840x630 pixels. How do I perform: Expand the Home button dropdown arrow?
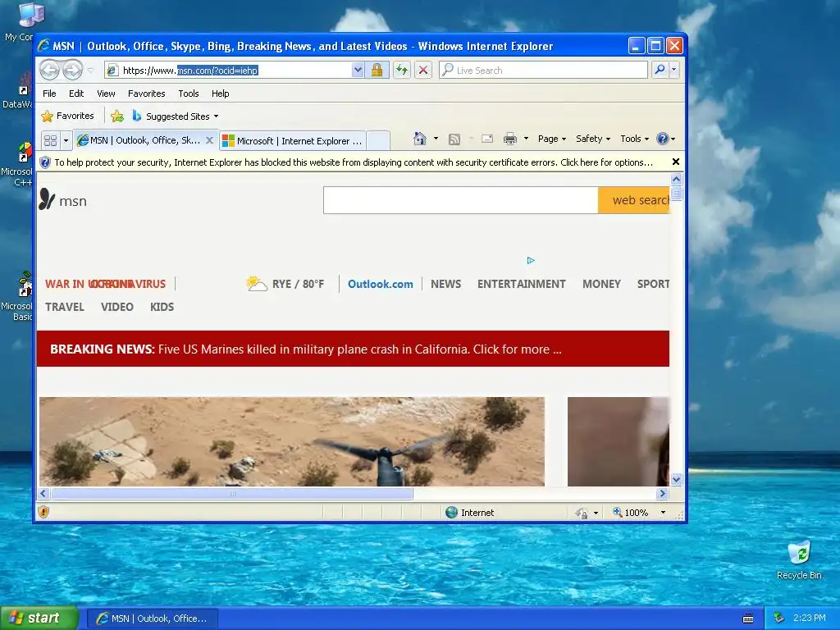pos(436,139)
